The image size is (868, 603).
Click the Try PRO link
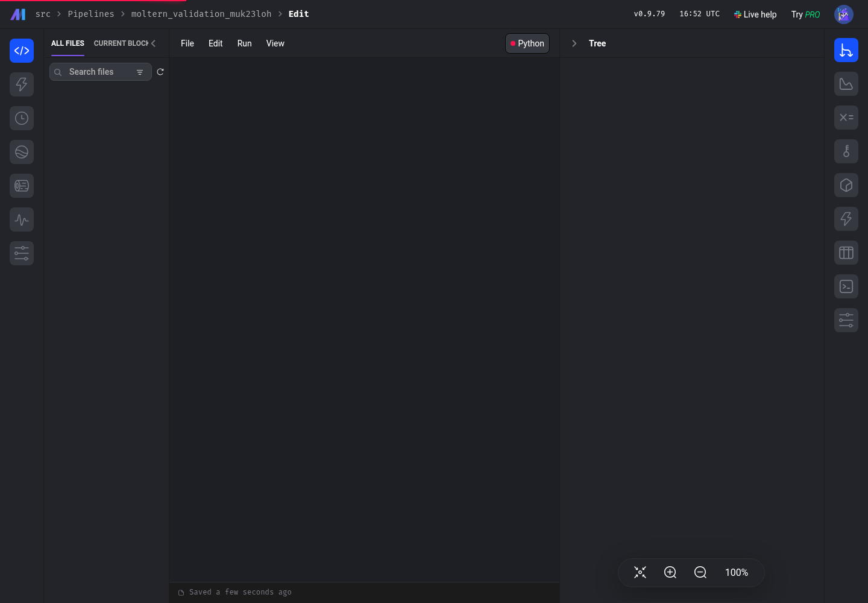click(805, 14)
